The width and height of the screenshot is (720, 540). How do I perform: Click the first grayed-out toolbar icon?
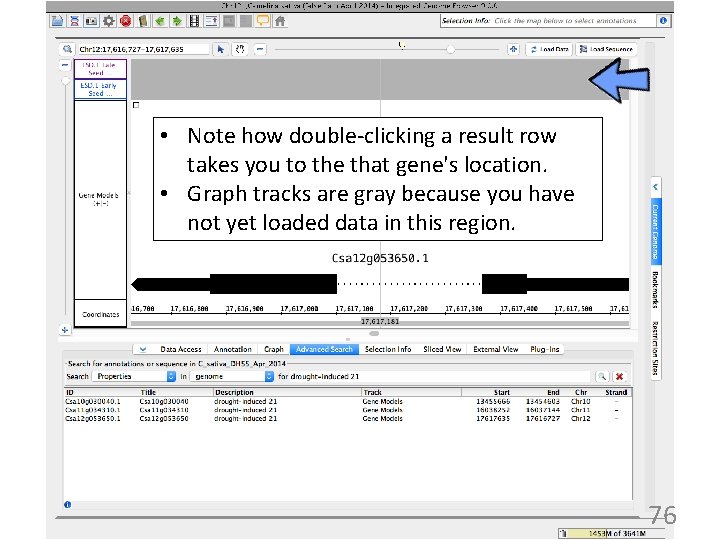[229, 21]
